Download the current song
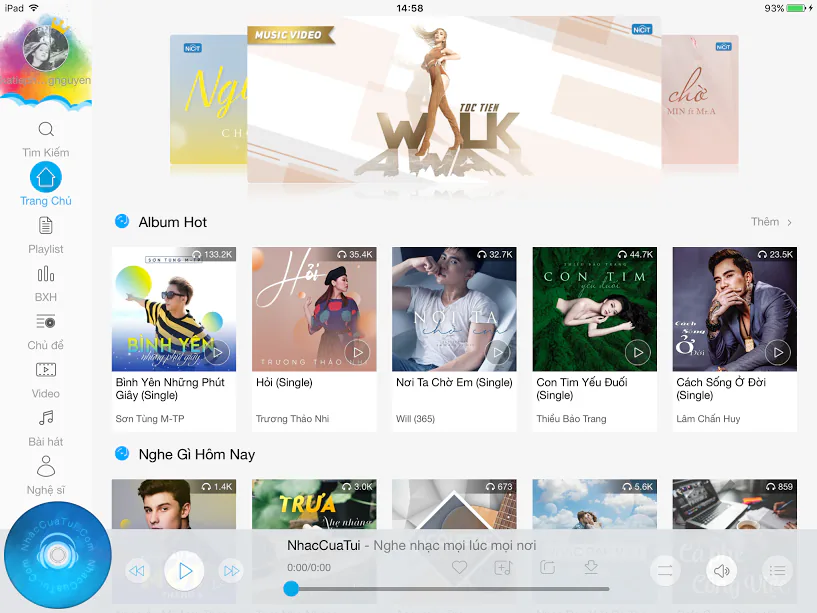Screen dimensions: 817x613 (x=591, y=567)
